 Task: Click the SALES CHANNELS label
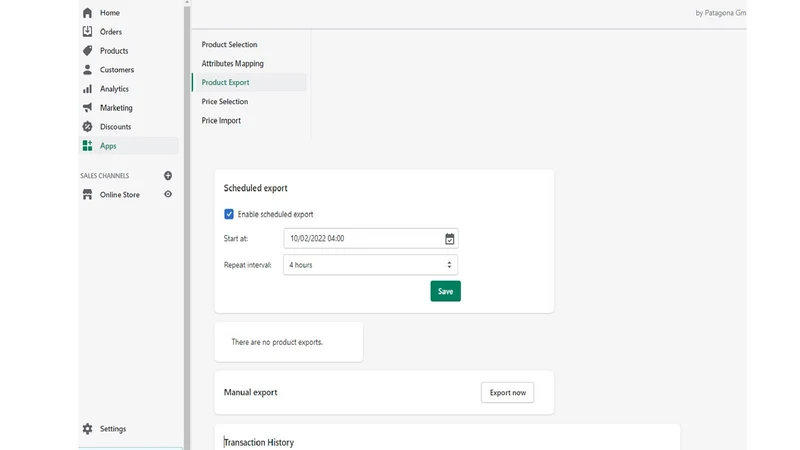105,176
